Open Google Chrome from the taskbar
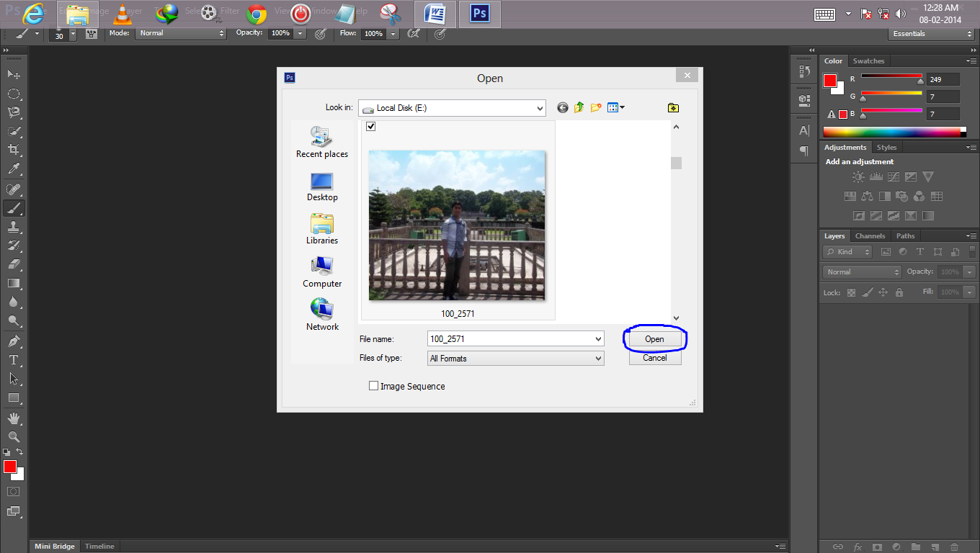The height and width of the screenshot is (553, 980). pyautogui.click(x=257, y=14)
